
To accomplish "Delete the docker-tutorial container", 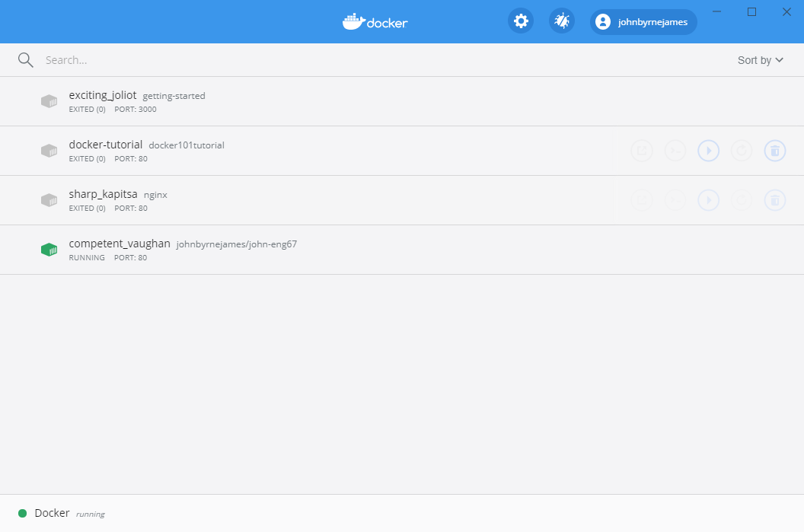I will (775, 151).
